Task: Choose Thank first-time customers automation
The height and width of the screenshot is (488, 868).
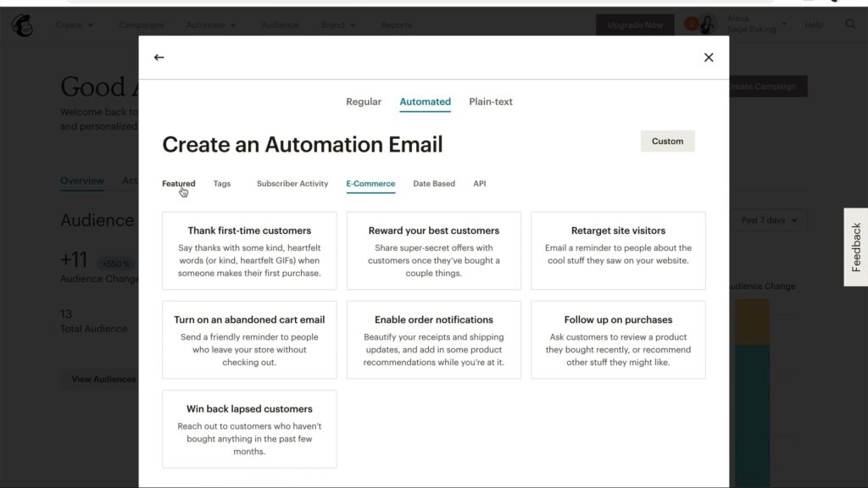Action: click(x=249, y=251)
